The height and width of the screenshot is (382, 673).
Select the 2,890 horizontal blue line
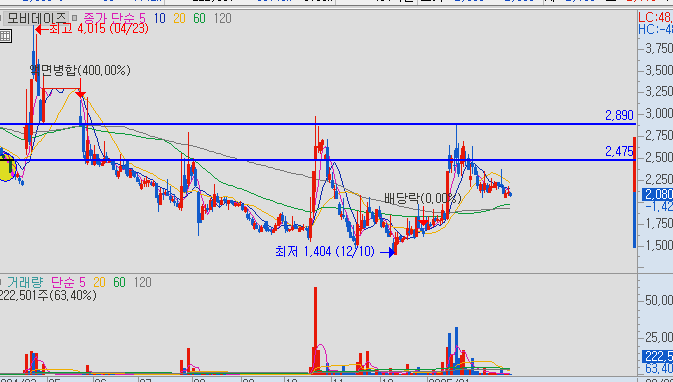point(318,124)
